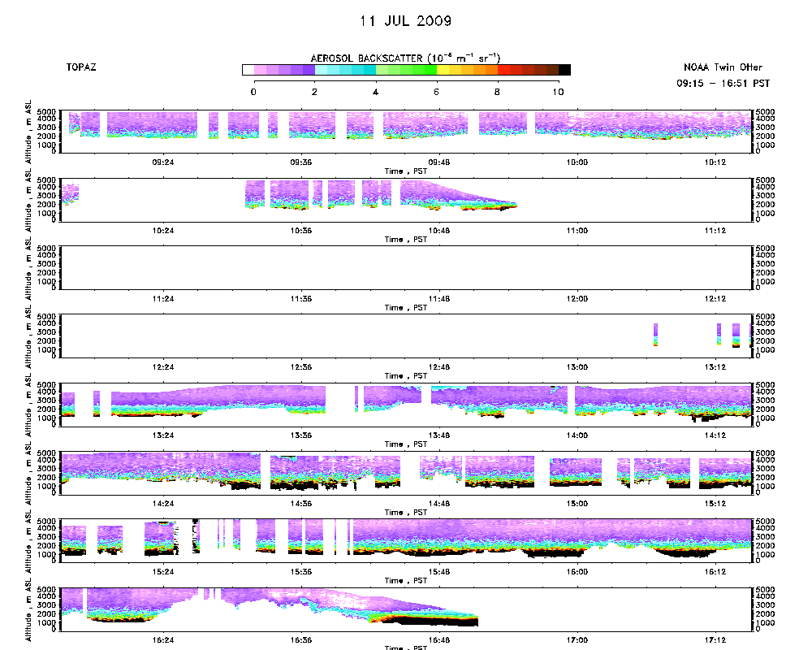
Task: Click colorbar tick label 4
Action: (375, 92)
